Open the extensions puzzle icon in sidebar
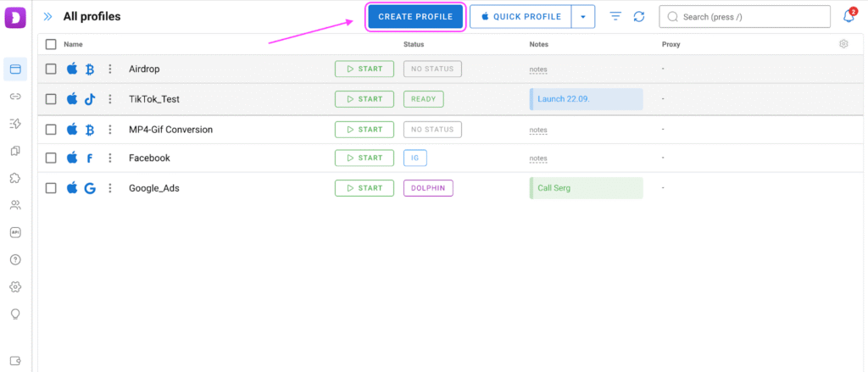868x372 pixels. coord(15,178)
